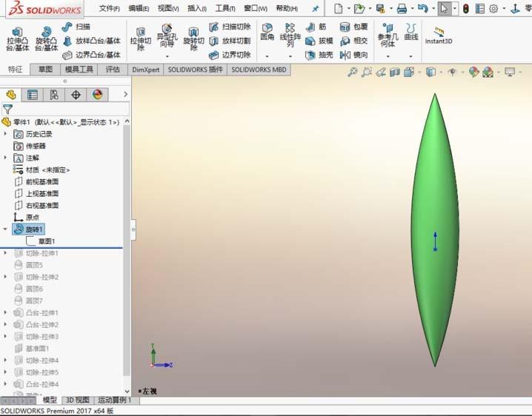This screenshot has height=416, width=532.
Task: Click the save document icon
Action: tap(381, 8)
